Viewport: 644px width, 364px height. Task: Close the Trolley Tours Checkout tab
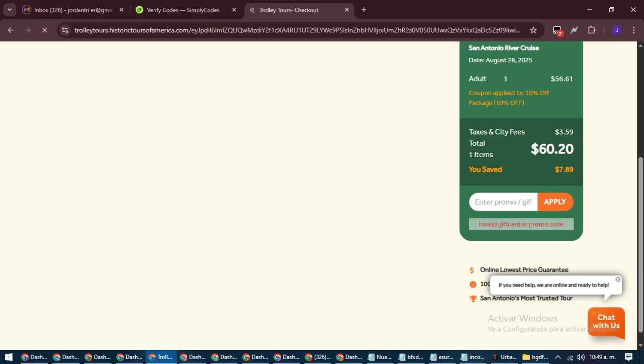(x=347, y=10)
